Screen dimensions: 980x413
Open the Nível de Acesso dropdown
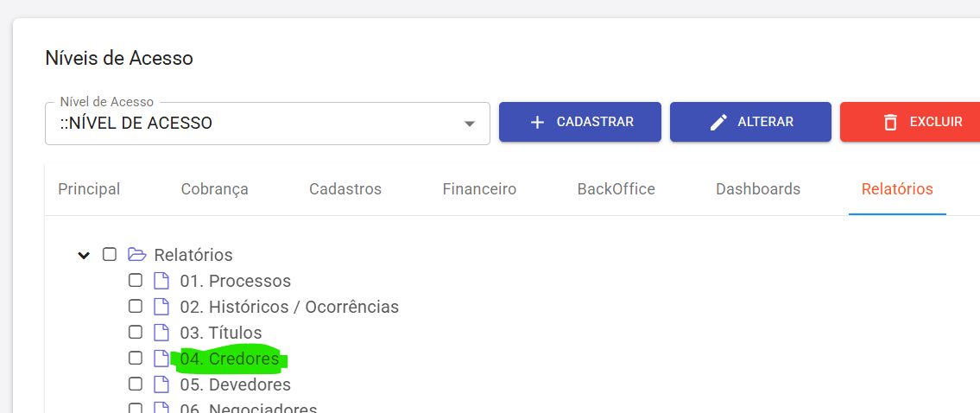click(469, 124)
